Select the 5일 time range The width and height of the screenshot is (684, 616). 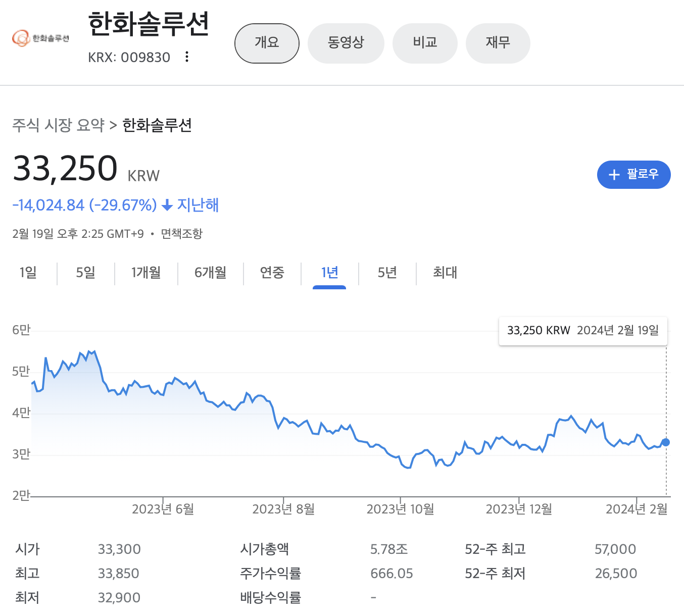click(x=86, y=273)
